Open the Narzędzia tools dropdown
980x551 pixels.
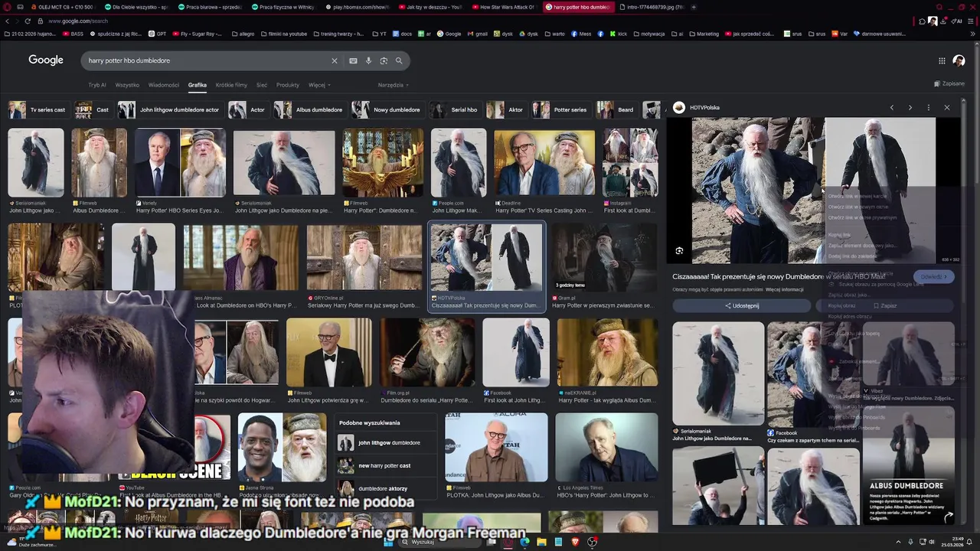(393, 85)
